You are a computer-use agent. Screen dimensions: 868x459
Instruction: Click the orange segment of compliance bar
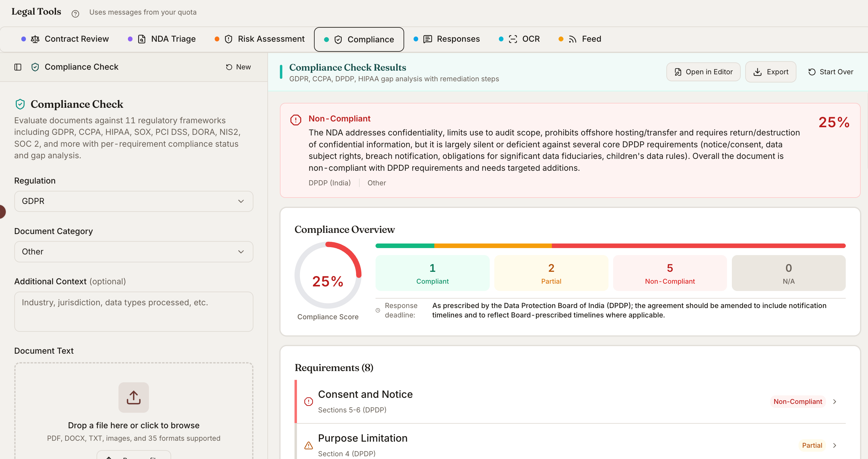pyautogui.click(x=493, y=246)
